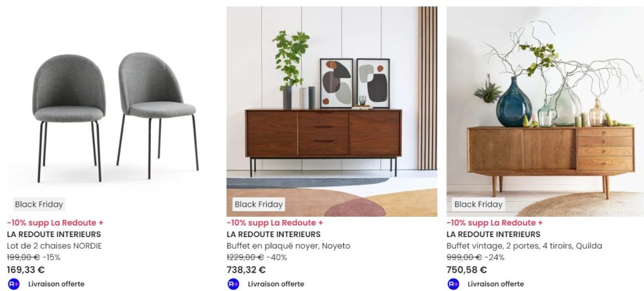
Task: Click the 738,32 € price
Action: [x=246, y=270]
